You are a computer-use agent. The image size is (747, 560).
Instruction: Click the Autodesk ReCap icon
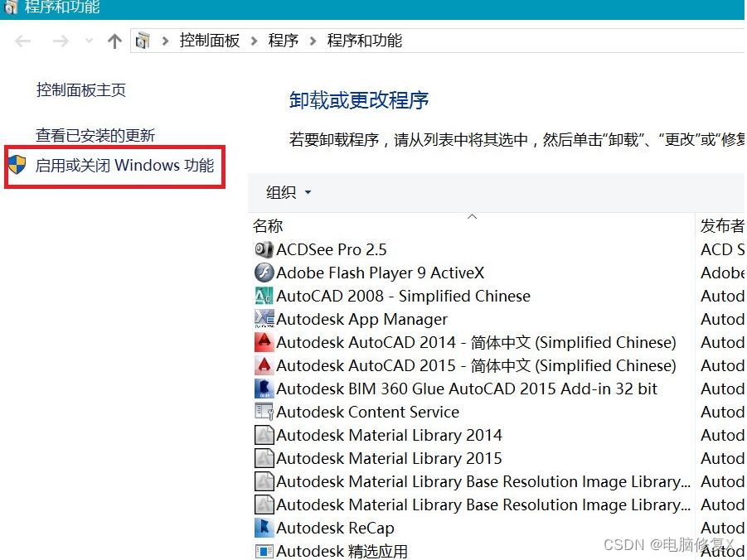264,528
